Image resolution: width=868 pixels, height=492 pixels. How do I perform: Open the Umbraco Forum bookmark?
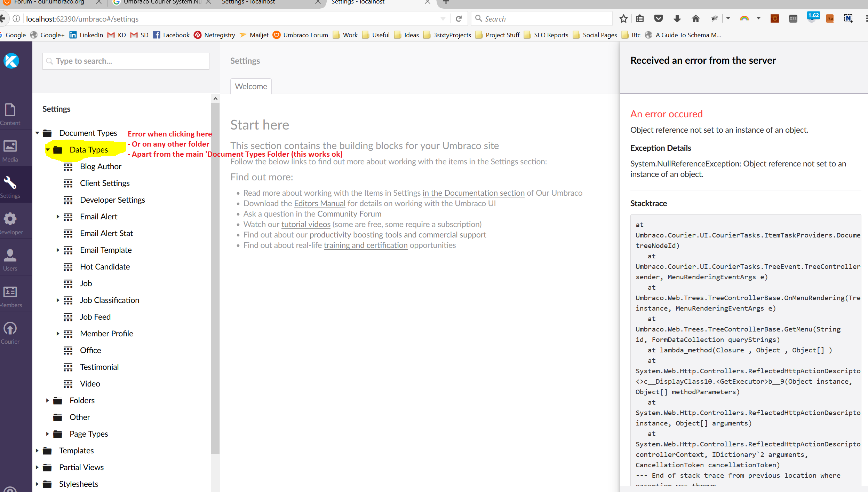[300, 35]
